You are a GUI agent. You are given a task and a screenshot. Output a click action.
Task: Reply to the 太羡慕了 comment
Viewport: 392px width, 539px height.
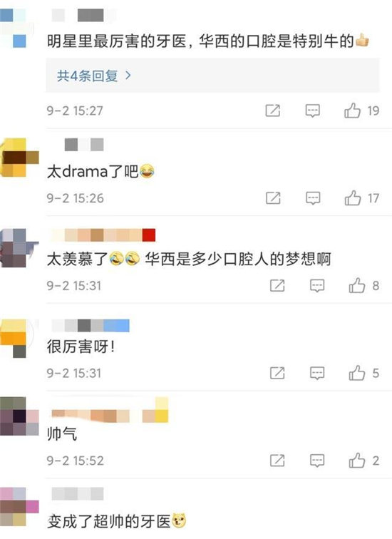[x=317, y=286]
